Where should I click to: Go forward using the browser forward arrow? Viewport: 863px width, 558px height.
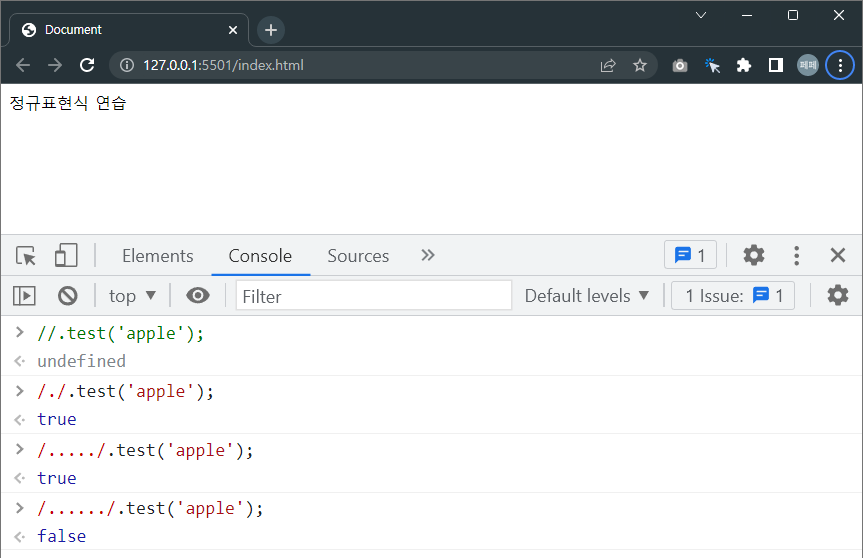click(55, 65)
